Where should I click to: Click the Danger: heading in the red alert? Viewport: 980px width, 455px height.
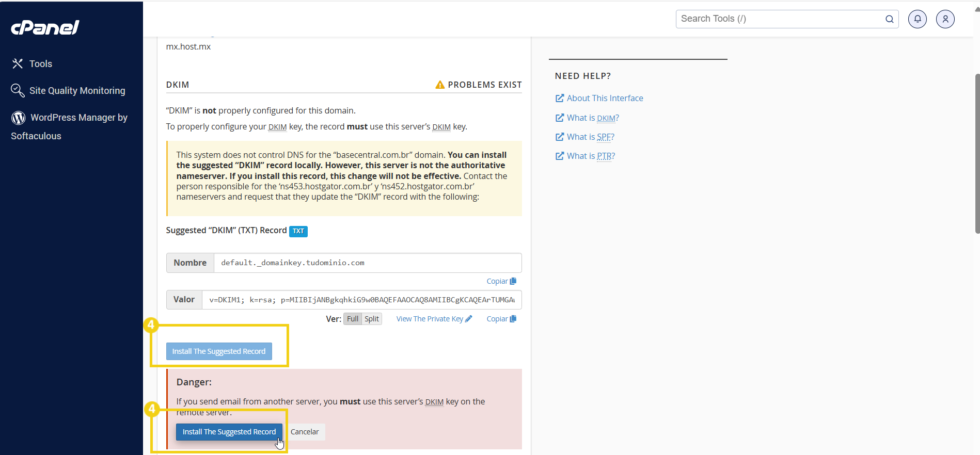coord(194,382)
